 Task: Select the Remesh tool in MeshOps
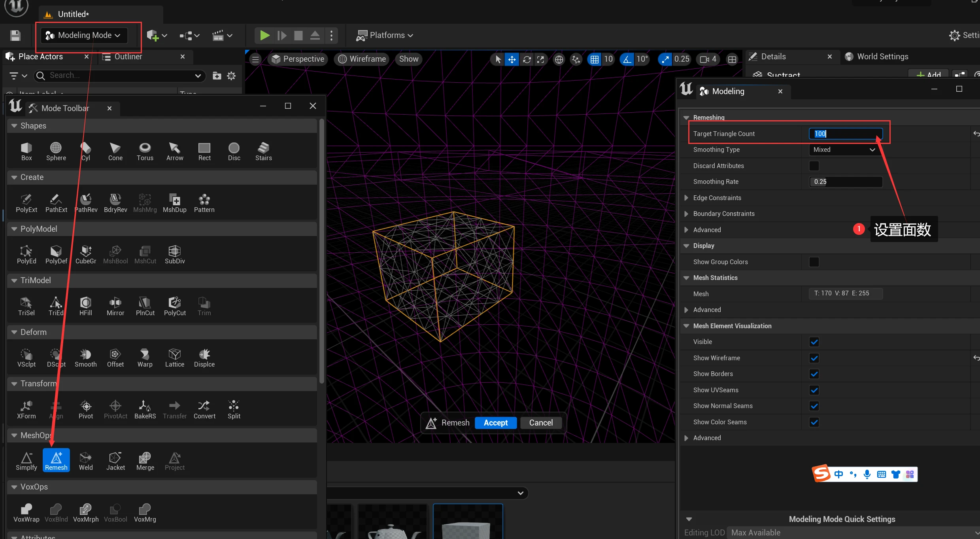56,460
